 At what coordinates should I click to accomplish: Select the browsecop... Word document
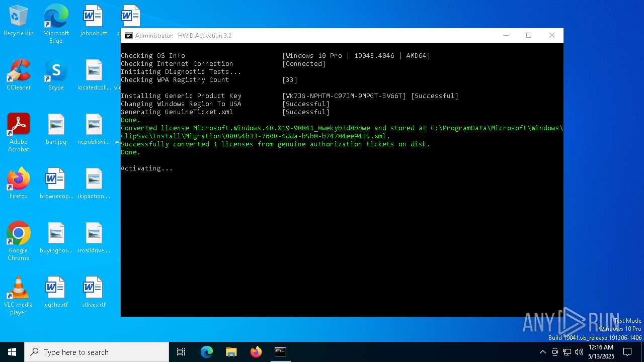click(56, 184)
